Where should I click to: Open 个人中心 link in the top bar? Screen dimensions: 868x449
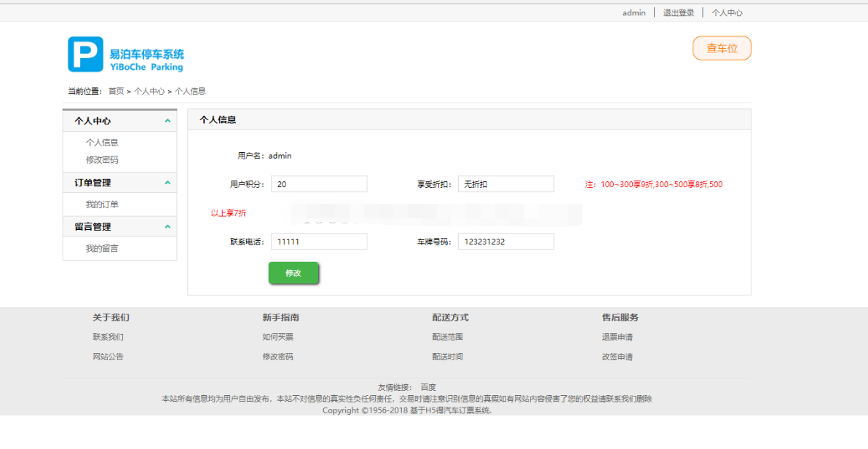click(727, 12)
